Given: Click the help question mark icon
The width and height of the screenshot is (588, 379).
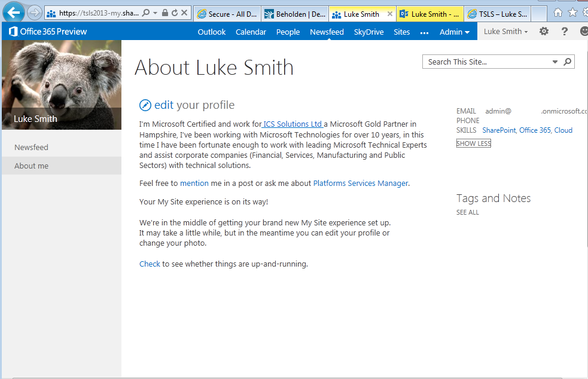Looking at the screenshot, I should point(565,32).
